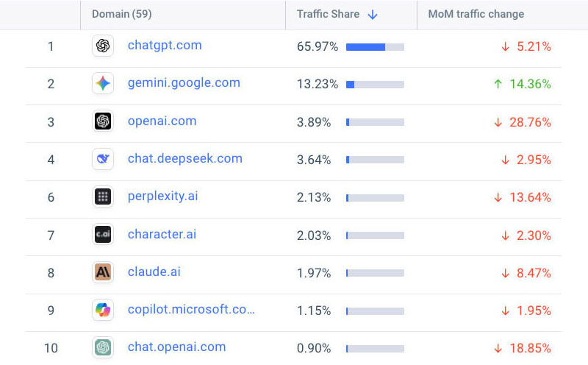Click the Perplexity grid logo icon
588x365 pixels.
tap(103, 196)
